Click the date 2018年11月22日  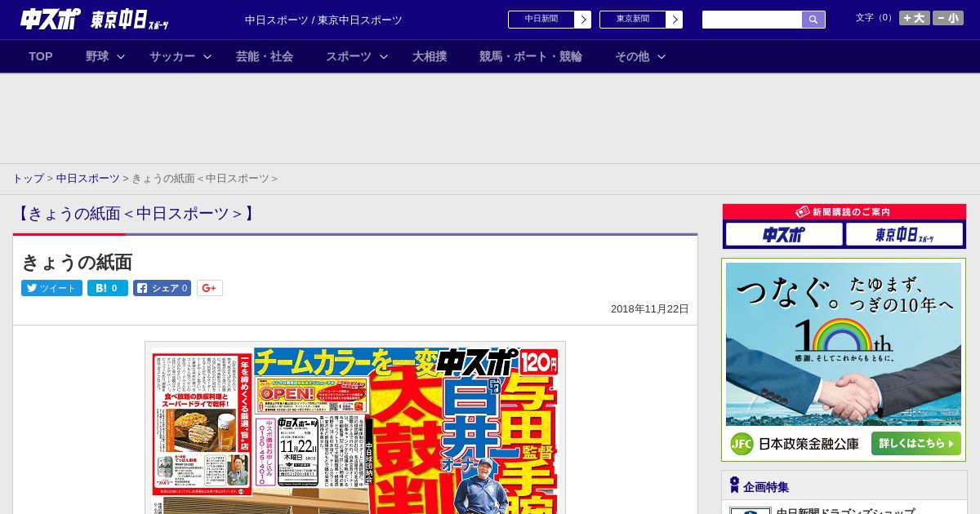point(650,309)
